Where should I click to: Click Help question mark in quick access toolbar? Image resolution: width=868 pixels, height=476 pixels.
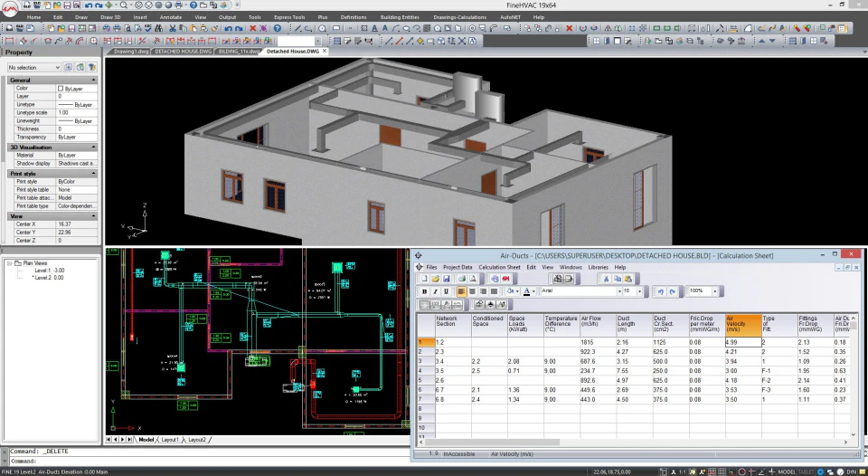(x=193, y=5)
